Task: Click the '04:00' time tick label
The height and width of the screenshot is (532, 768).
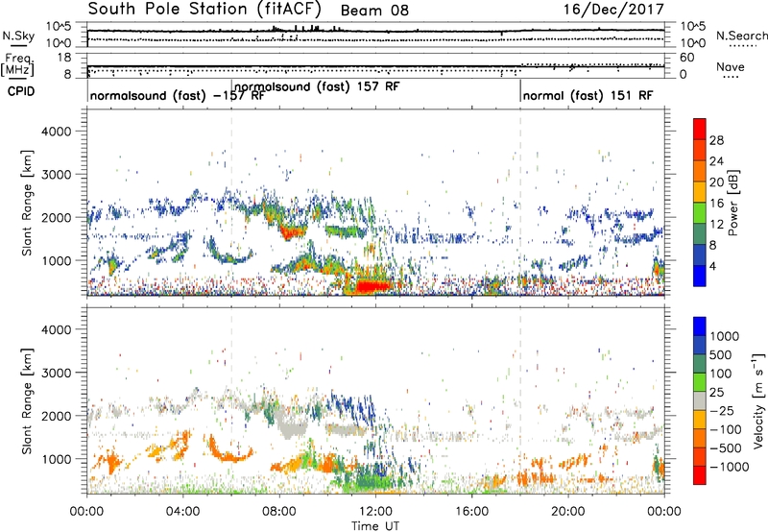Action: [x=183, y=512]
